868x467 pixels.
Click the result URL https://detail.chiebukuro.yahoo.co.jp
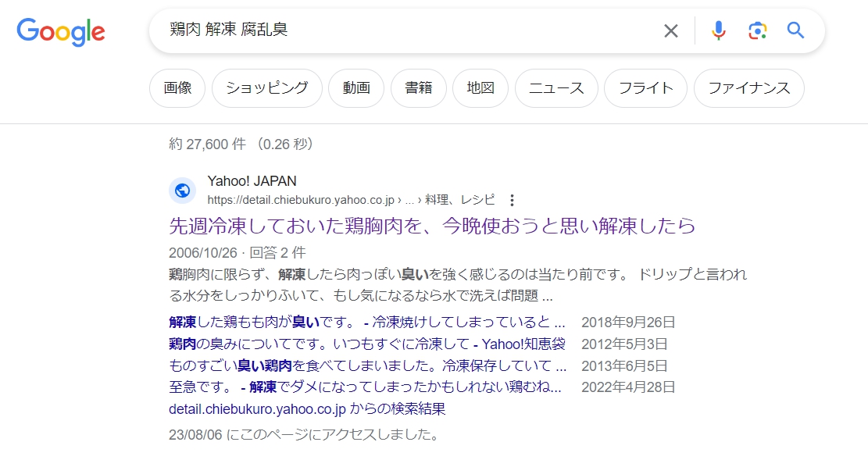tap(301, 200)
